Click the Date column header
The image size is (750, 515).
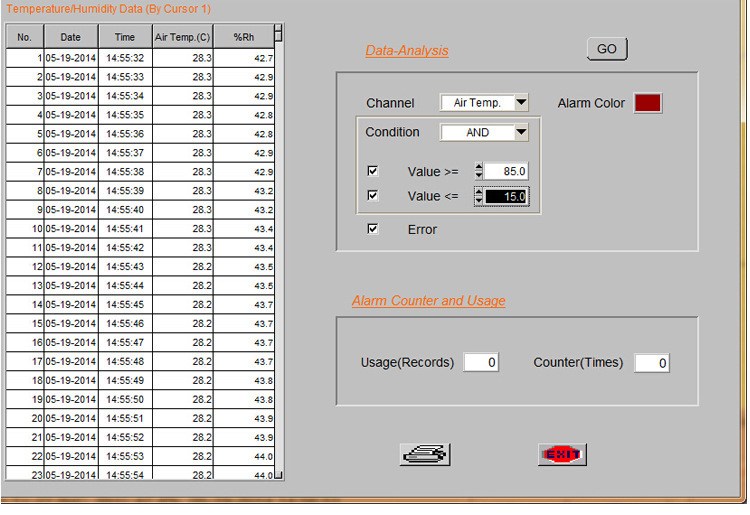tap(70, 37)
